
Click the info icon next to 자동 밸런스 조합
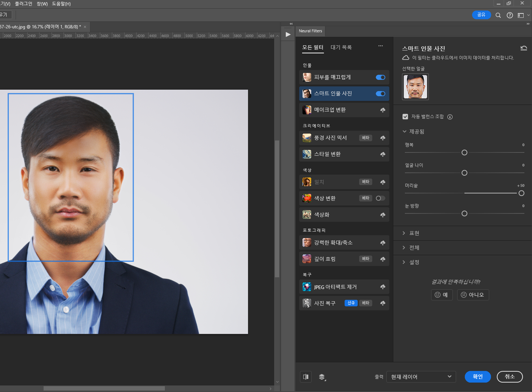(450, 117)
